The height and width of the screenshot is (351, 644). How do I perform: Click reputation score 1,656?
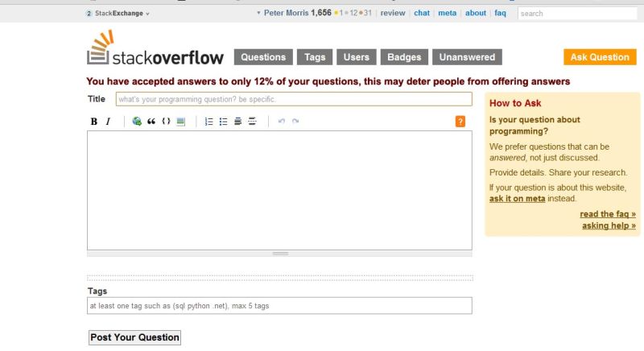coord(320,13)
